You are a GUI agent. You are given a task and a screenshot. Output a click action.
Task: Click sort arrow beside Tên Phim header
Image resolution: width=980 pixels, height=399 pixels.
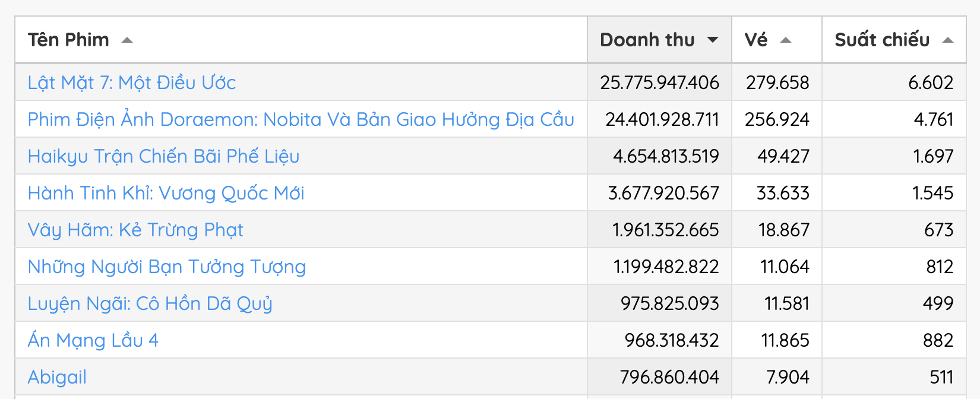pyautogui.click(x=127, y=40)
